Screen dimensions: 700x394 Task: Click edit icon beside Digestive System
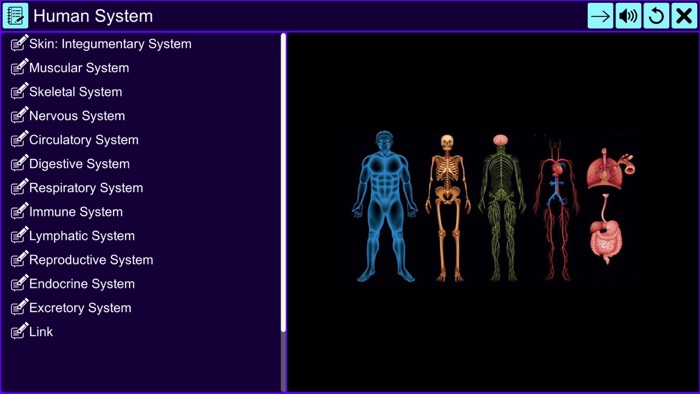point(19,163)
